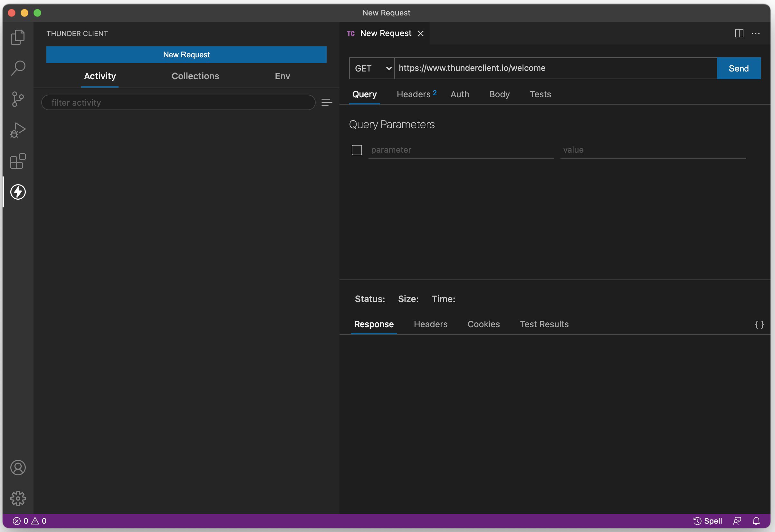The height and width of the screenshot is (532, 775).
Task: Enable the query parameter checkbox
Action: (357, 150)
